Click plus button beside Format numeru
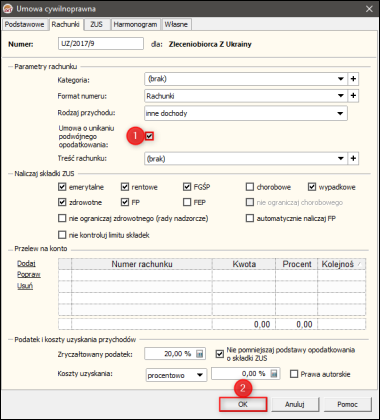This screenshot has width=380, height=420. coord(353,96)
